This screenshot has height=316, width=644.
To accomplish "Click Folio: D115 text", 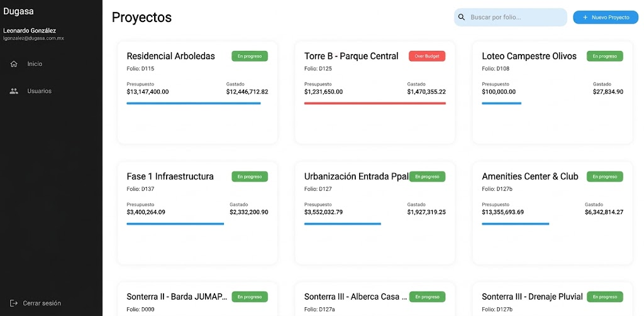I will pos(140,69).
